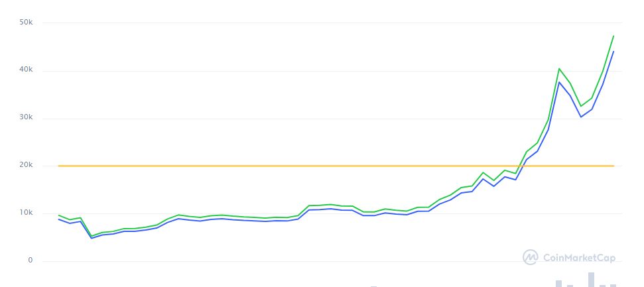Click the blue line's first peak below 40k
The width and height of the screenshot is (644, 287).
pos(559,82)
